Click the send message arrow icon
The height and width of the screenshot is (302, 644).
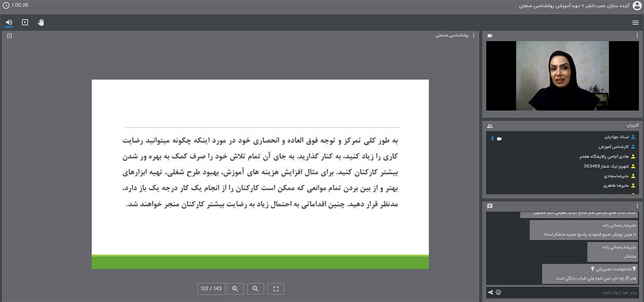click(x=491, y=292)
